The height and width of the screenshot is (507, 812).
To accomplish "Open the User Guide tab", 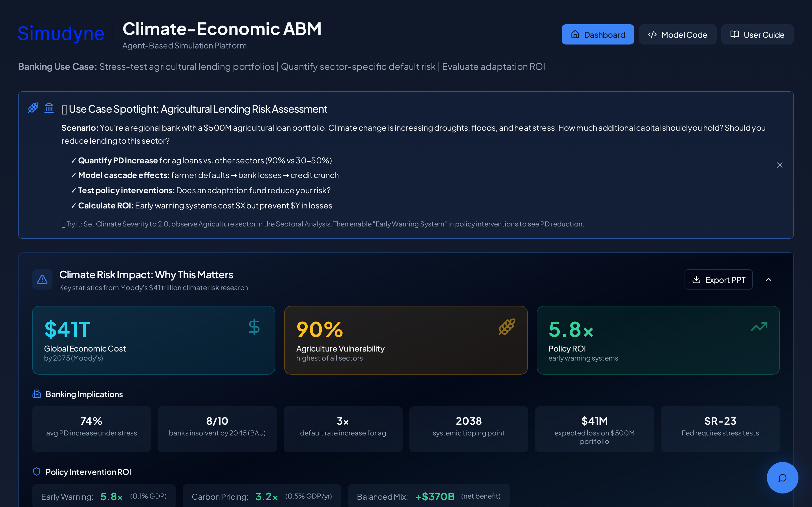I will pyautogui.click(x=757, y=35).
